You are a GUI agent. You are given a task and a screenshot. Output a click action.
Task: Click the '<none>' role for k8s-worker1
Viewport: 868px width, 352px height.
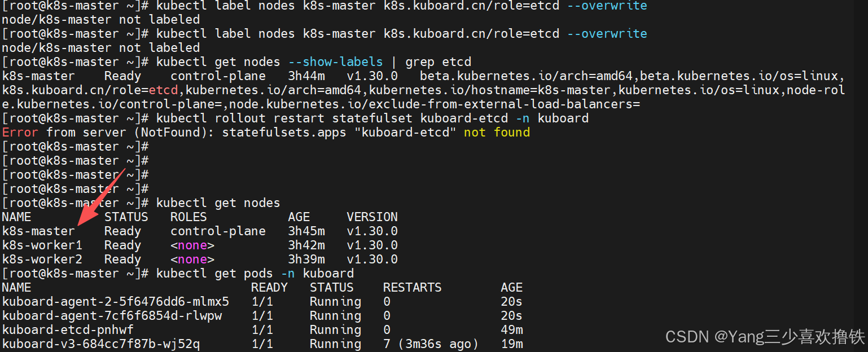(x=192, y=245)
